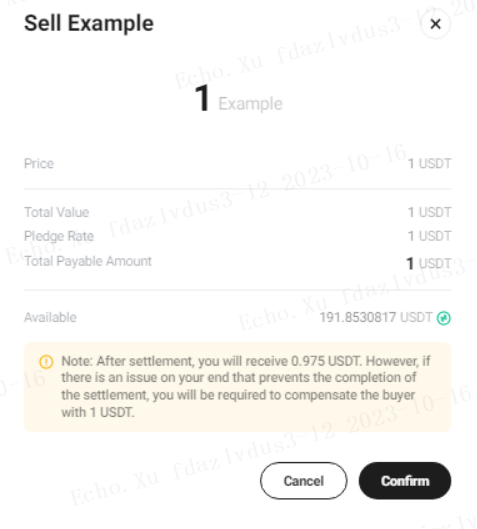The height and width of the screenshot is (529, 477).
Task: Confirm the sell order
Action: coord(405,481)
